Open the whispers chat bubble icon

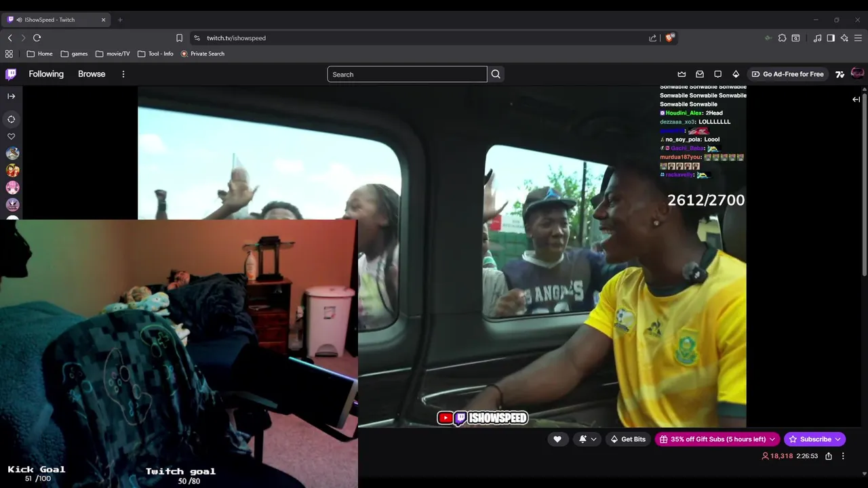[x=717, y=74]
